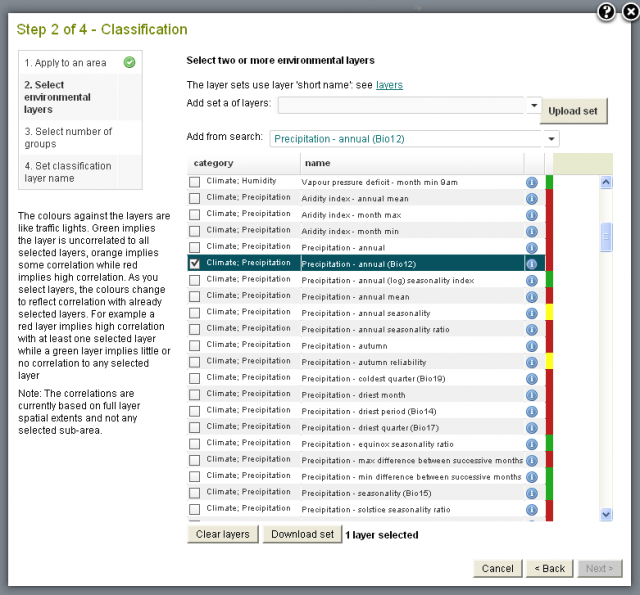This screenshot has height=595, width=640.
Task: Open info icon for Precipitation - annual row
Action: point(531,248)
